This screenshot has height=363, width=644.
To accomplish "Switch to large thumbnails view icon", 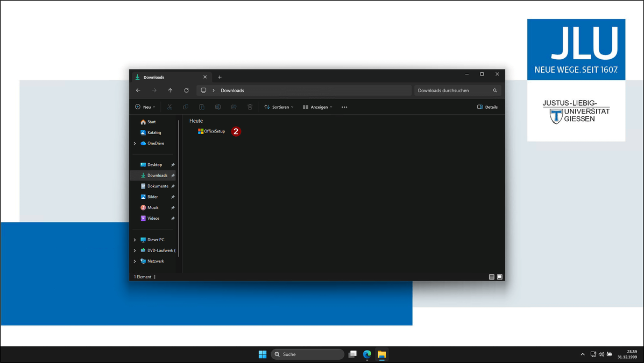I will tap(500, 277).
